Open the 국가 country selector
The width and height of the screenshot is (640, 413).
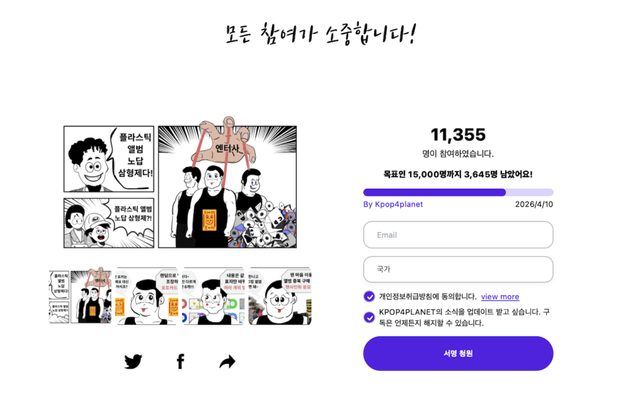458,269
